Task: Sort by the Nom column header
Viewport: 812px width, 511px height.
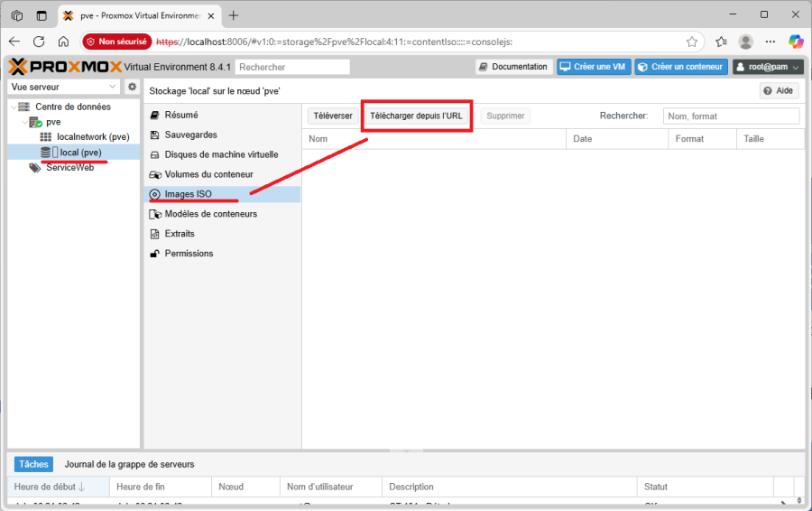Action: pos(434,139)
